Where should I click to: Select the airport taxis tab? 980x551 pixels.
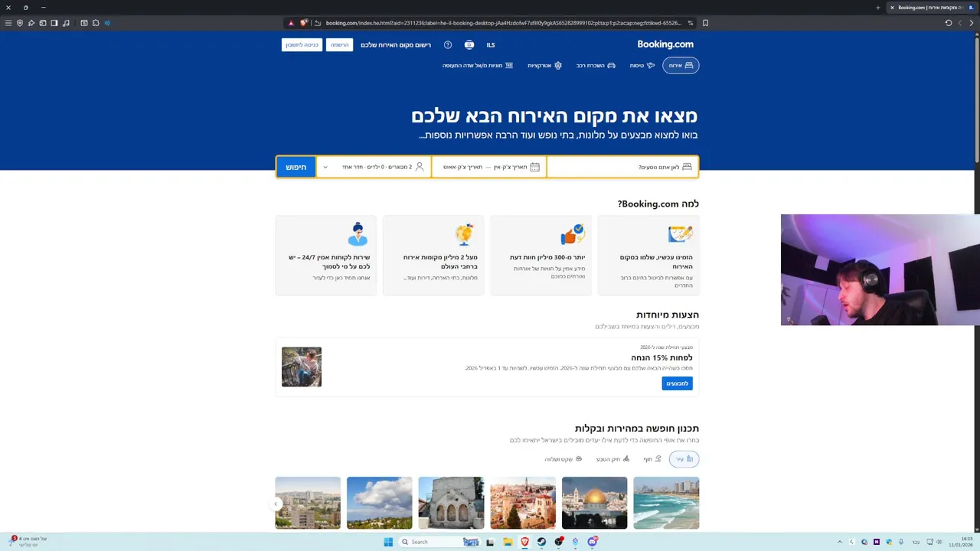[478, 66]
